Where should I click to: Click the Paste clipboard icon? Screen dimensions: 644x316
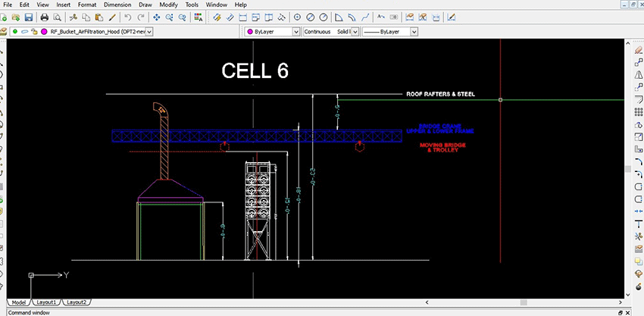98,17
